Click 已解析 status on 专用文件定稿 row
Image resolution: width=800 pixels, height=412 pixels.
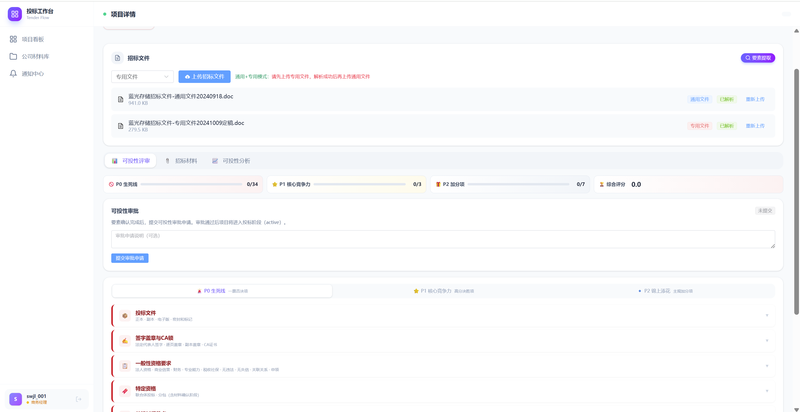727,126
